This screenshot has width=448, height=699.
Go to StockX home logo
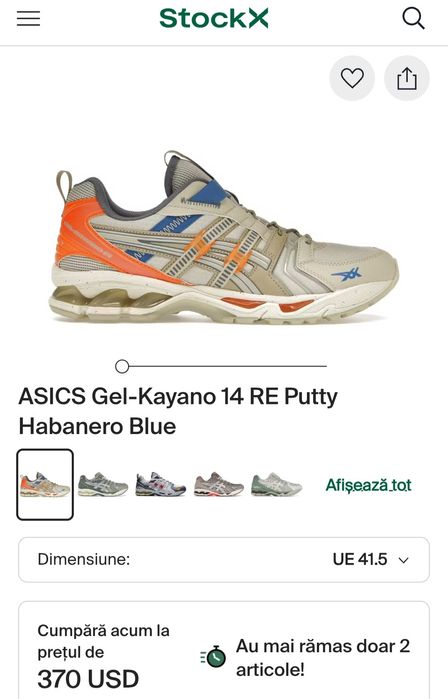coord(214,19)
